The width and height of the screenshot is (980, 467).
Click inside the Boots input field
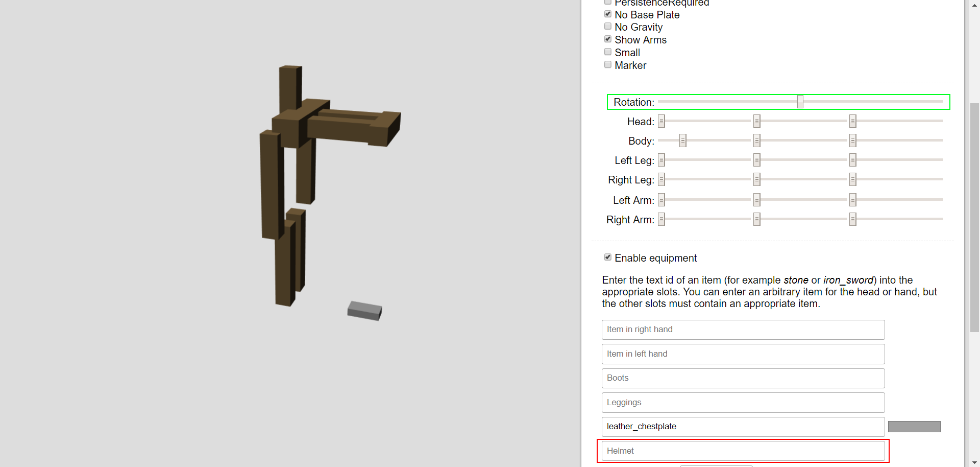click(x=743, y=378)
